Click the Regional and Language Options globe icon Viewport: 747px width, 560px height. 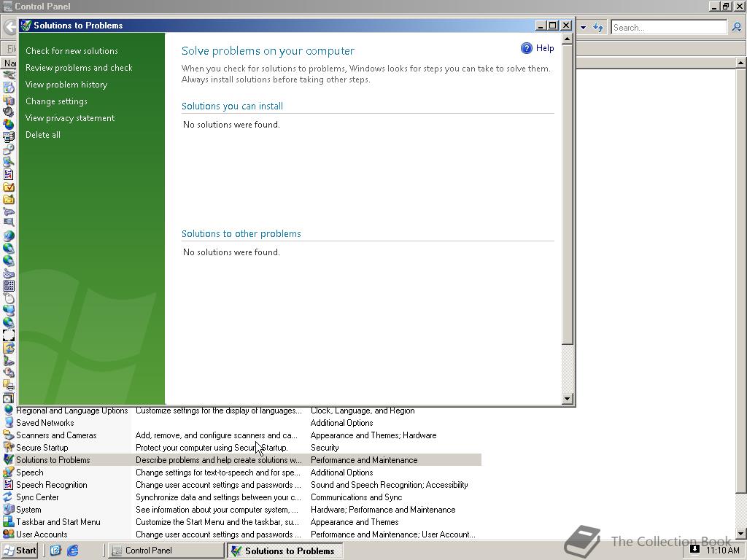pos(8,410)
